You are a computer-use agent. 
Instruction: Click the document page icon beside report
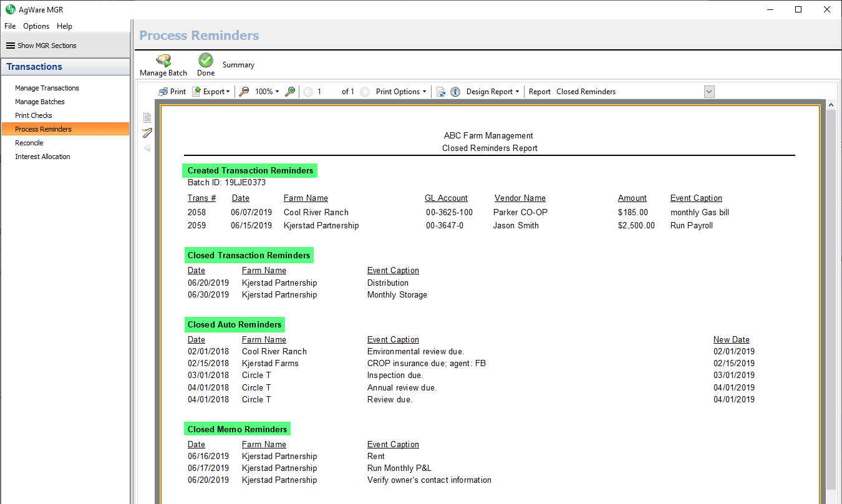tap(147, 118)
